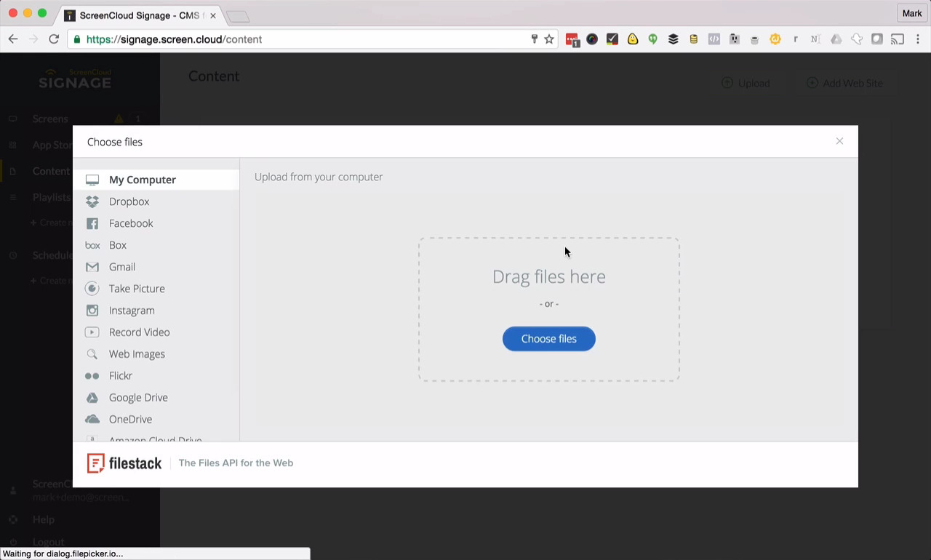Click the Mark profile button
The height and width of the screenshot is (560, 931).
click(912, 13)
